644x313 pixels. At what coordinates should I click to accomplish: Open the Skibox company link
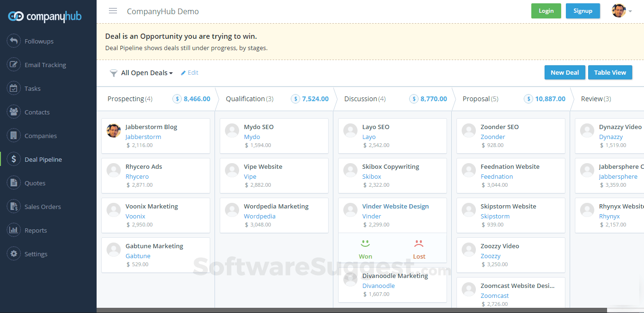pyautogui.click(x=372, y=176)
